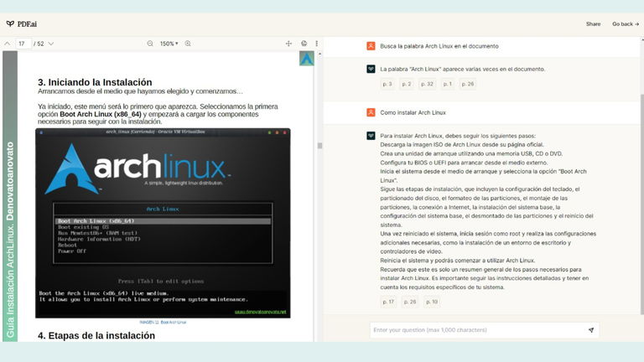This screenshot has height=362, width=644.
Task: Send the question with paper plane icon
Action: click(591, 330)
